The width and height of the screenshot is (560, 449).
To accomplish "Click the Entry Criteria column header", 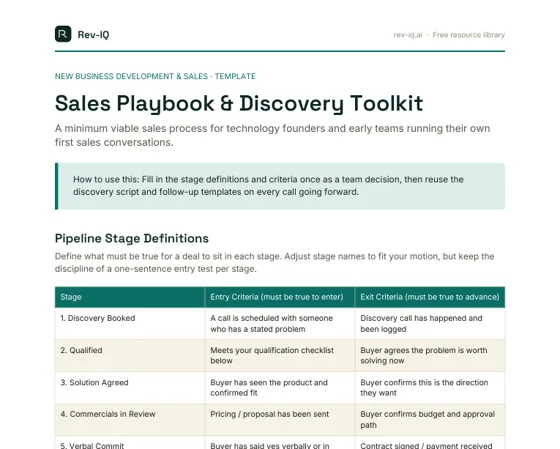I will (x=280, y=297).
